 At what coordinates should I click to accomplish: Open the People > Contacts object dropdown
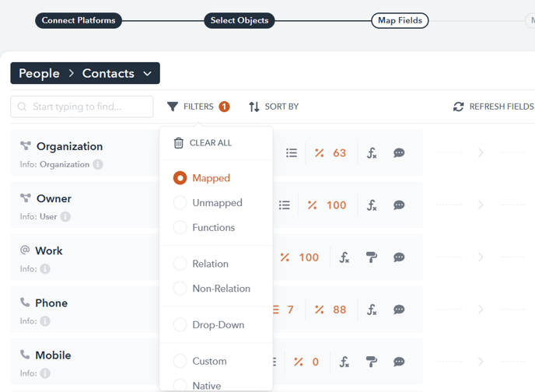coord(85,73)
